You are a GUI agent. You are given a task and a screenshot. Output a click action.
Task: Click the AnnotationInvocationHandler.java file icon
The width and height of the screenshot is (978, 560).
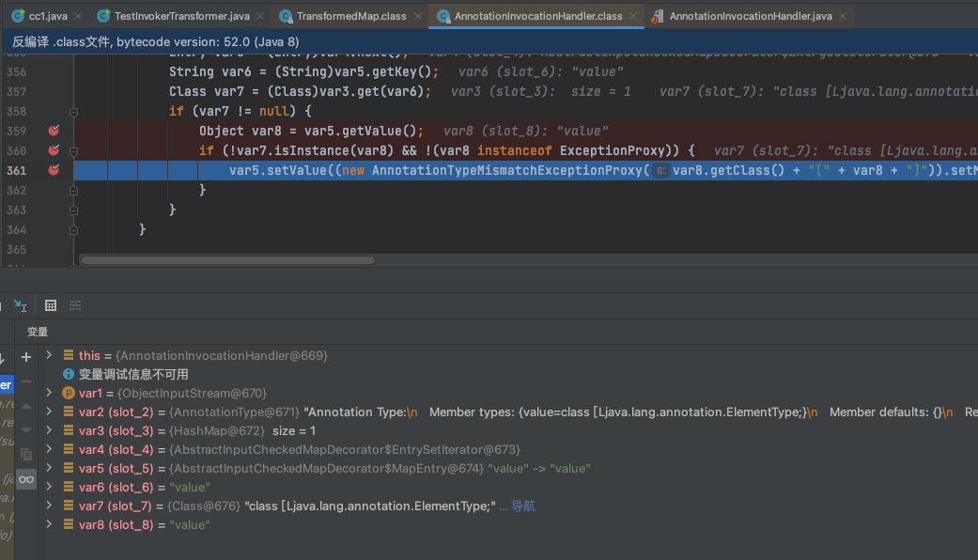658,16
